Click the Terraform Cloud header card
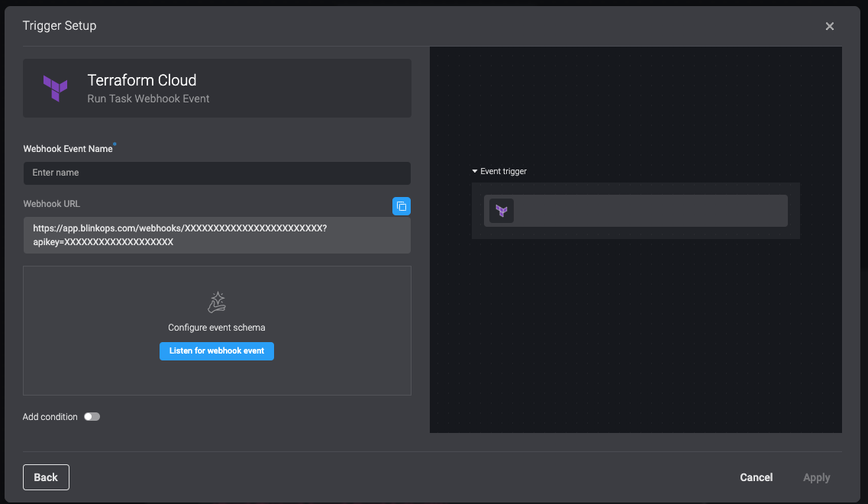Image resolution: width=868 pixels, height=504 pixels. [x=216, y=87]
